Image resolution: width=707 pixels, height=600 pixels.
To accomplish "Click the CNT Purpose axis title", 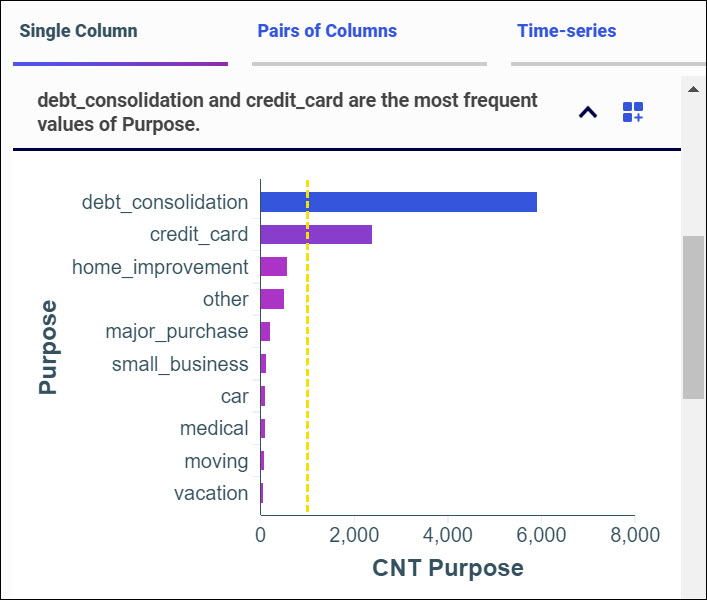I will coord(447,568).
